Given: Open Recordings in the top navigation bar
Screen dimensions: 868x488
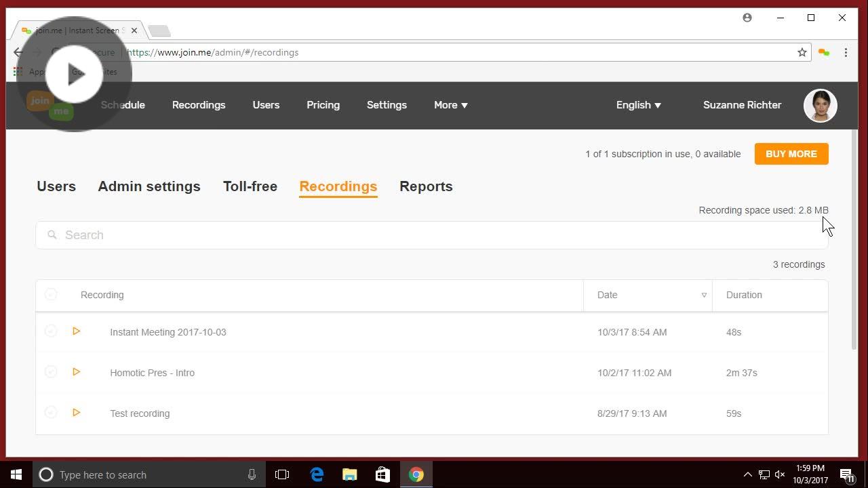Looking at the screenshot, I should coord(199,105).
